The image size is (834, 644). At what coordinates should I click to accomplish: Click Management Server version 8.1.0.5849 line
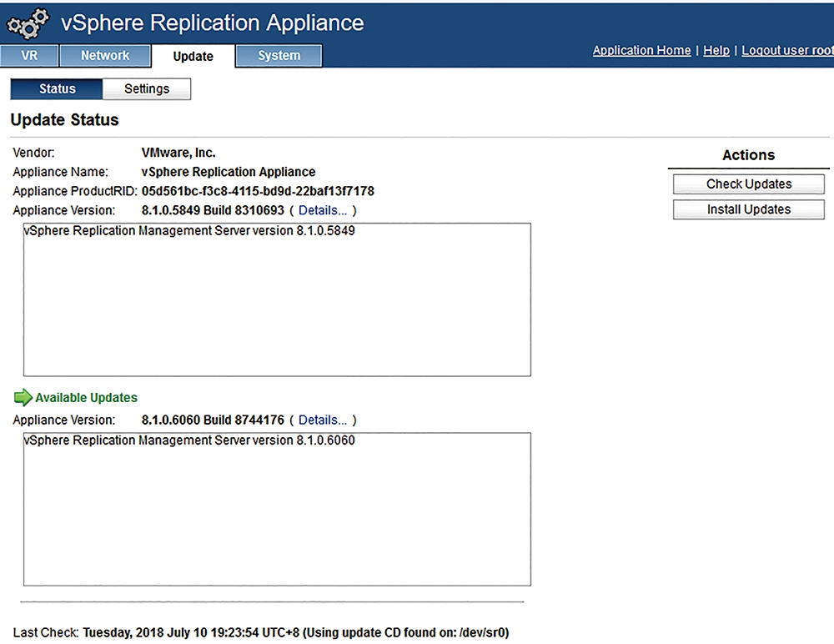189,230
